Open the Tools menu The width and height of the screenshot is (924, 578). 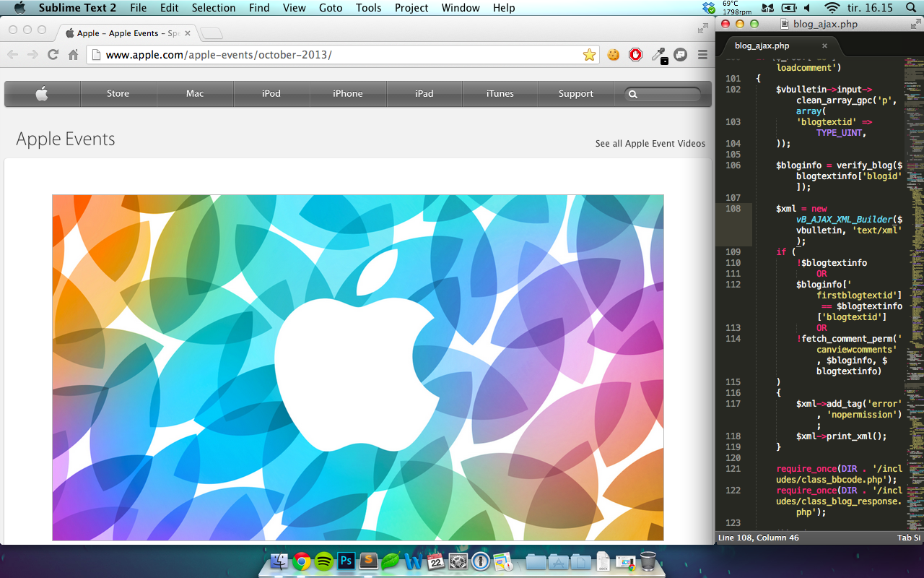[x=368, y=8]
